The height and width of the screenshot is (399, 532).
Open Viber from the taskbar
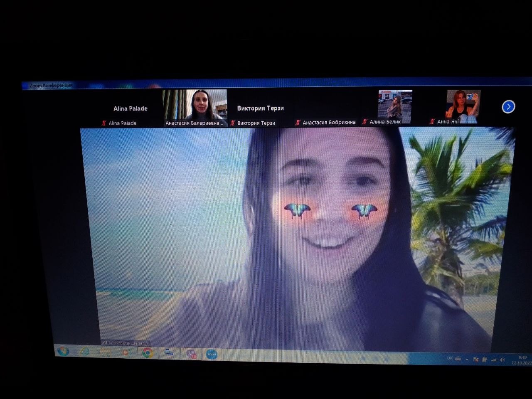tap(191, 354)
